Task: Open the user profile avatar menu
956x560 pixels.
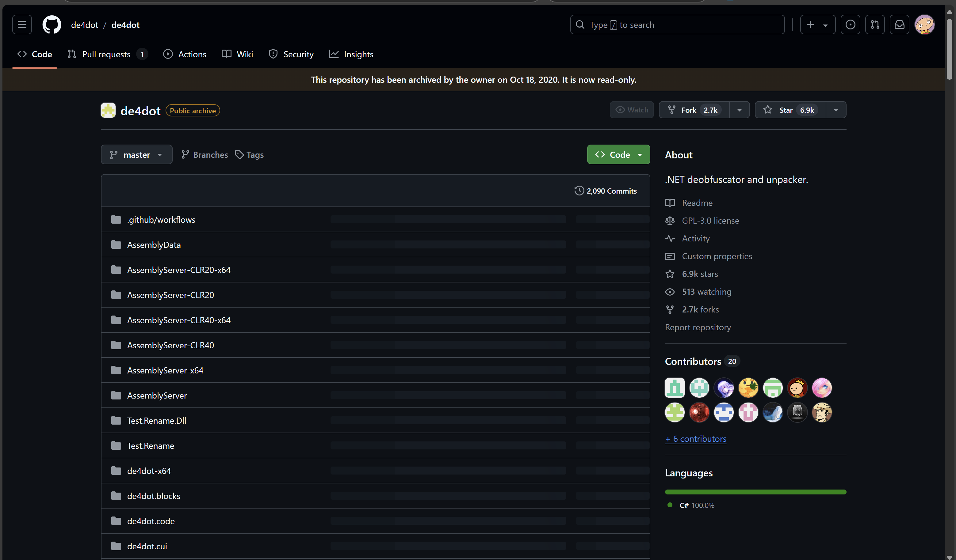Action: 924,25
